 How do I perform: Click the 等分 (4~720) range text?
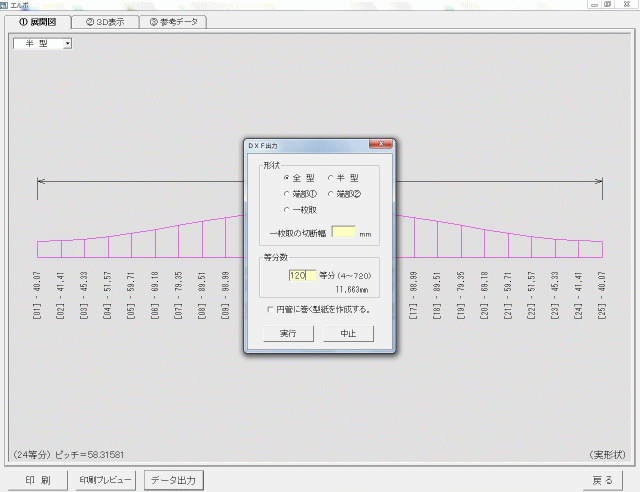(x=345, y=276)
